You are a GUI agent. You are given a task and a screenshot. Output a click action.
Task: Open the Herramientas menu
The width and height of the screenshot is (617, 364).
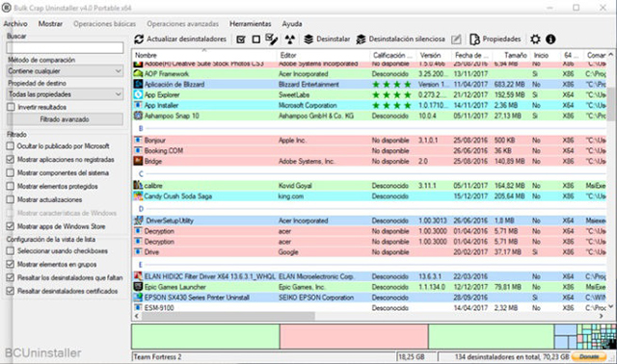(x=251, y=24)
